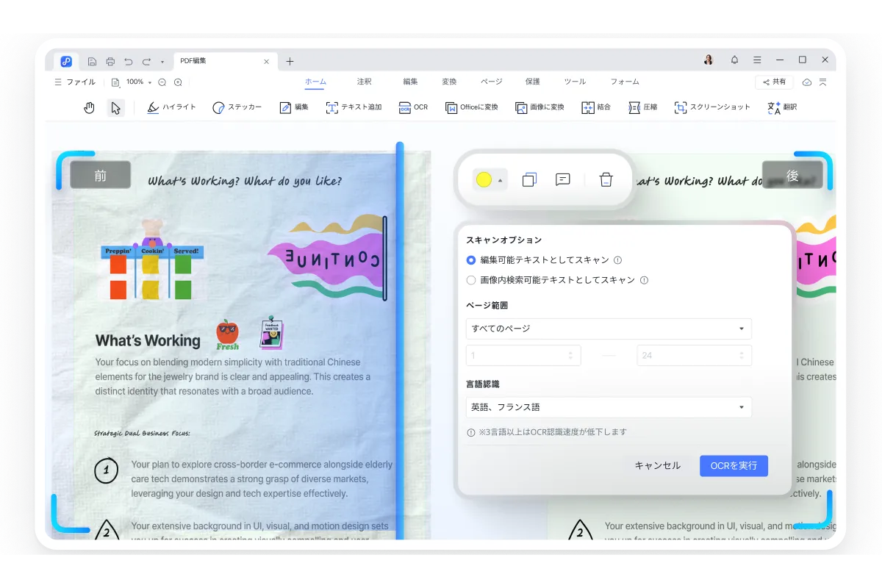Screen dimensions: 882x588
Task: Click the 圧縮 compress tool
Action: pyautogui.click(x=643, y=107)
